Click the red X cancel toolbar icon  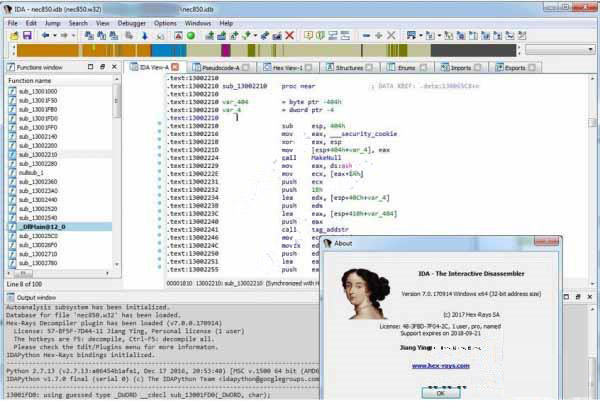(289, 35)
